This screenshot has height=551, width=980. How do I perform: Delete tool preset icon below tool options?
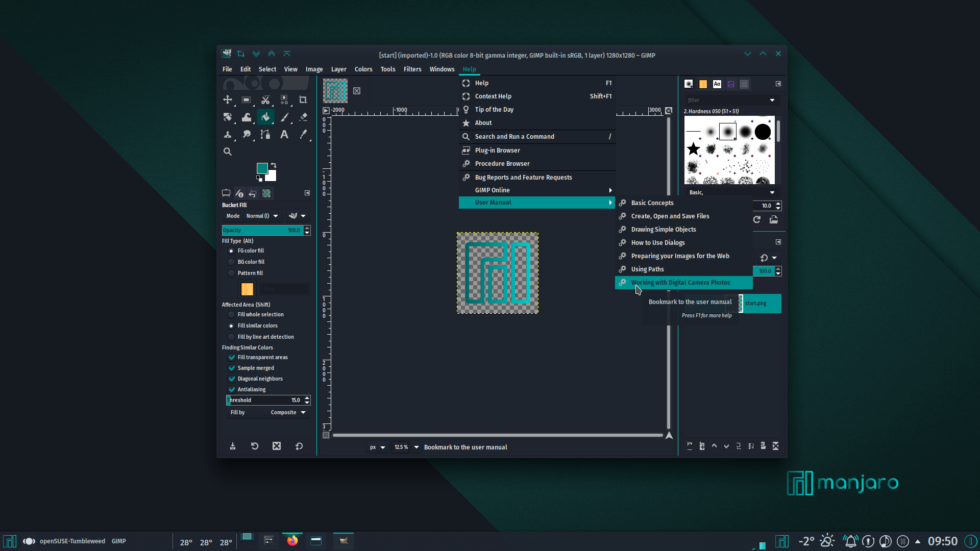(277, 446)
